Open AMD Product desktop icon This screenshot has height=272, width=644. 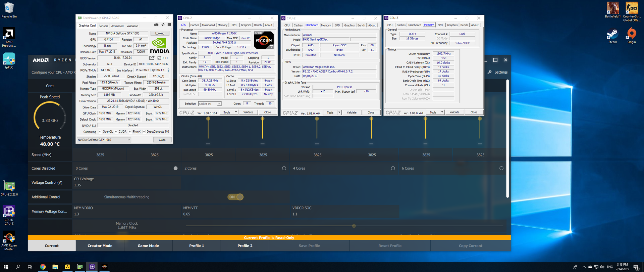point(9,38)
